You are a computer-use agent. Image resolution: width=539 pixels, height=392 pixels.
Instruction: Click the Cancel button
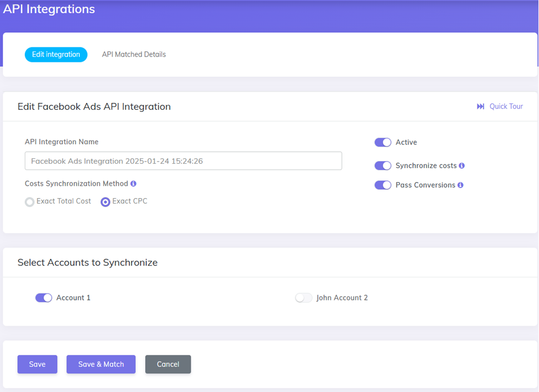(168, 364)
